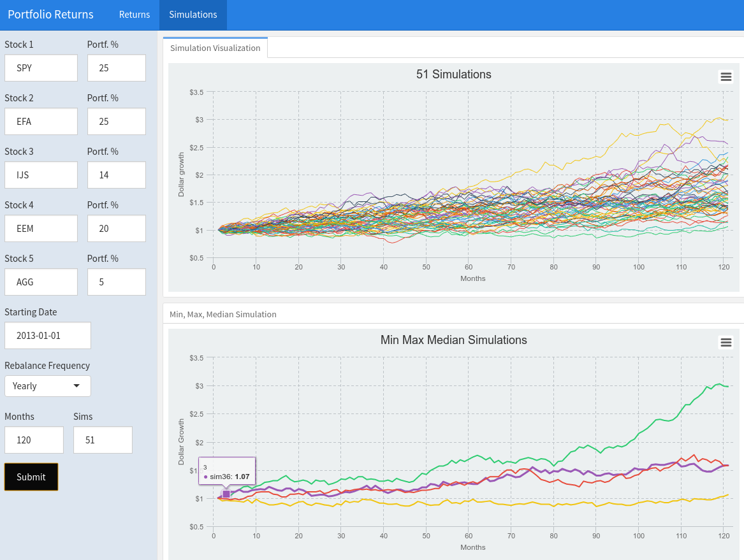The height and width of the screenshot is (560, 744).
Task: Click the Portfolio Returns brand link
Action: coord(50,14)
